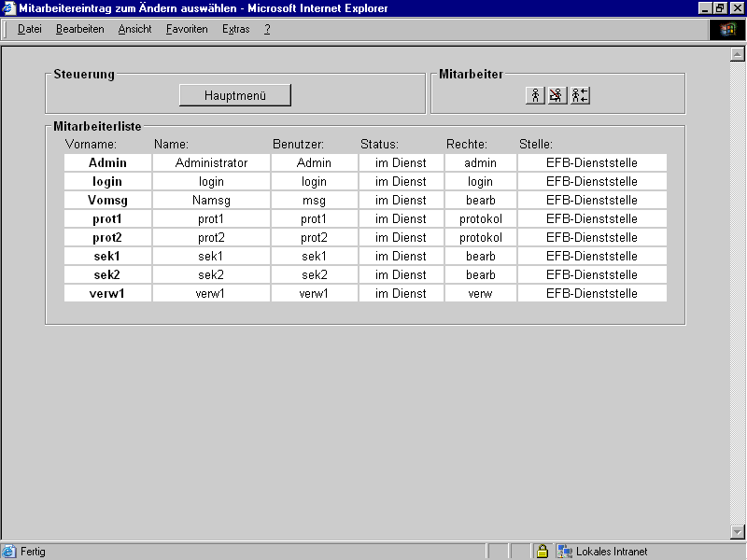The height and width of the screenshot is (560, 747).
Task: Open the Extras menu
Action: [x=235, y=29]
